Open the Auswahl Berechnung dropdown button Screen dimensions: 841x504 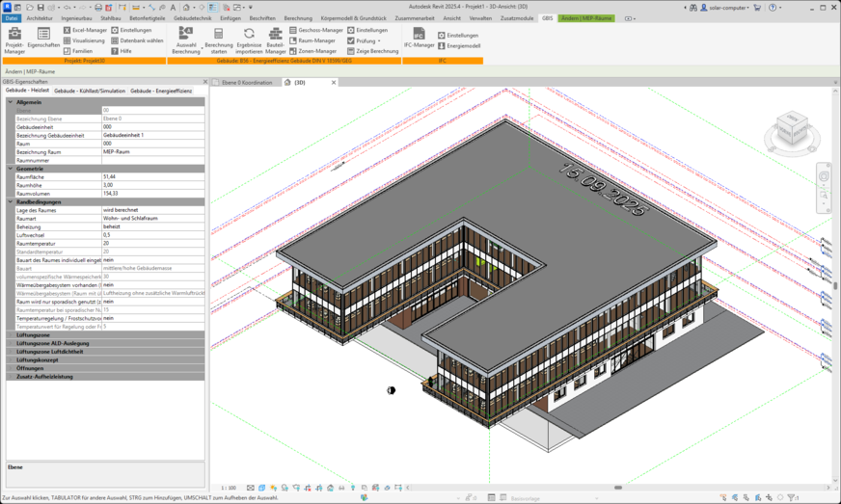tap(186, 40)
